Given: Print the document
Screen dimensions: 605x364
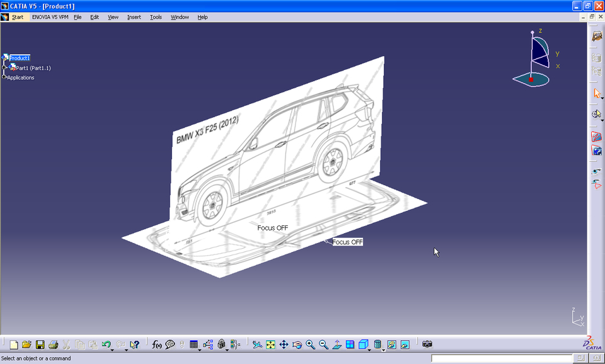Looking at the screenshot, I should point(54,344).
